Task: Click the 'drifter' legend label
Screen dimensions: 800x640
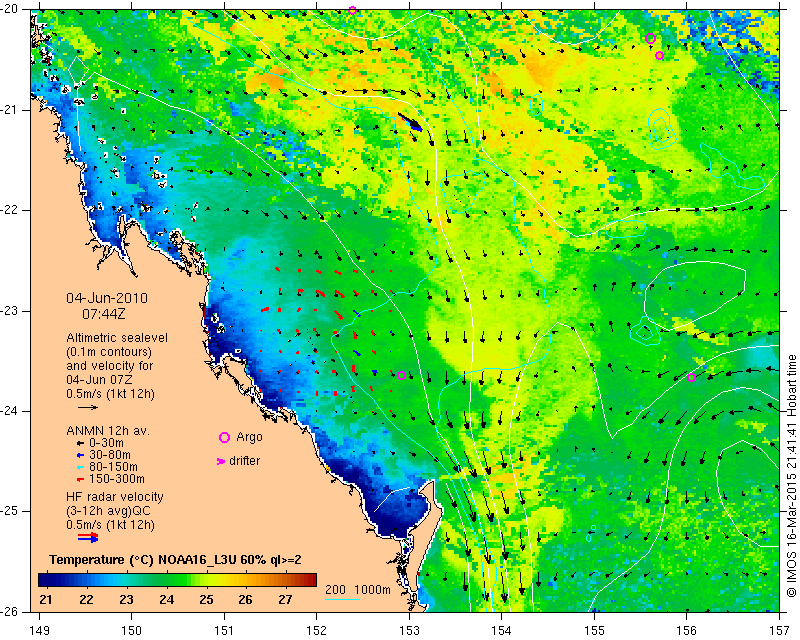Action: click(244, 460)
